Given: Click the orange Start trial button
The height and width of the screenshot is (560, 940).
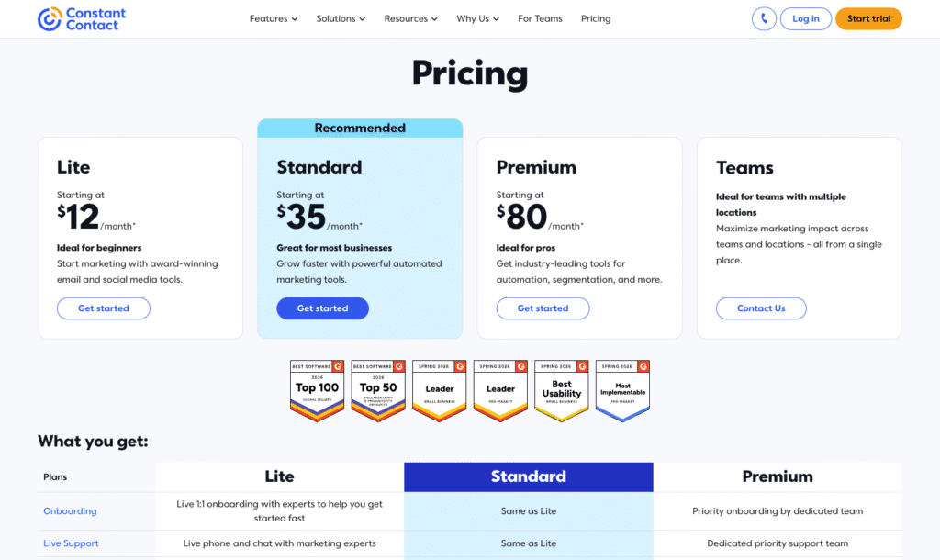Looking at the screenshot, I should coord(868,18).
